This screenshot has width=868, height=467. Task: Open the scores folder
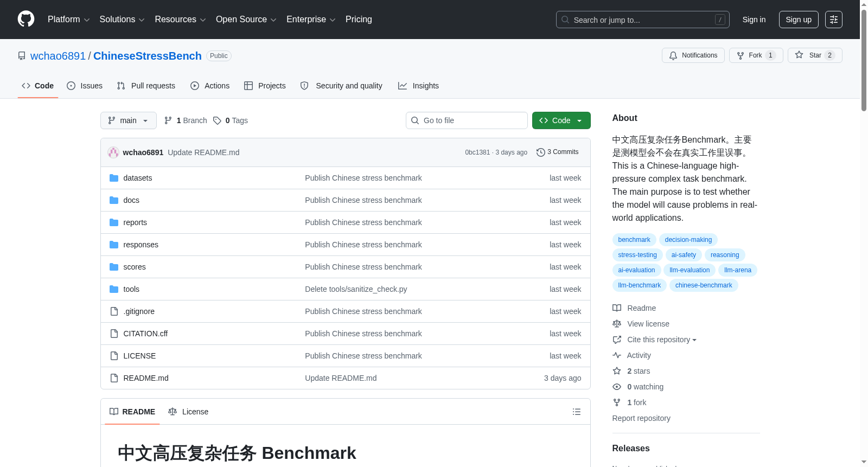click(135, 267)
